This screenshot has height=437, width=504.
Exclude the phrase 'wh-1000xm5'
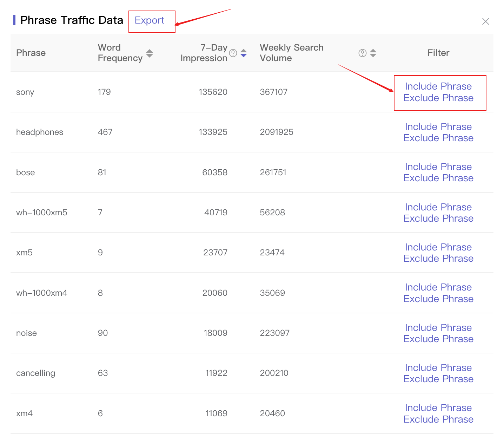[438, 218]
